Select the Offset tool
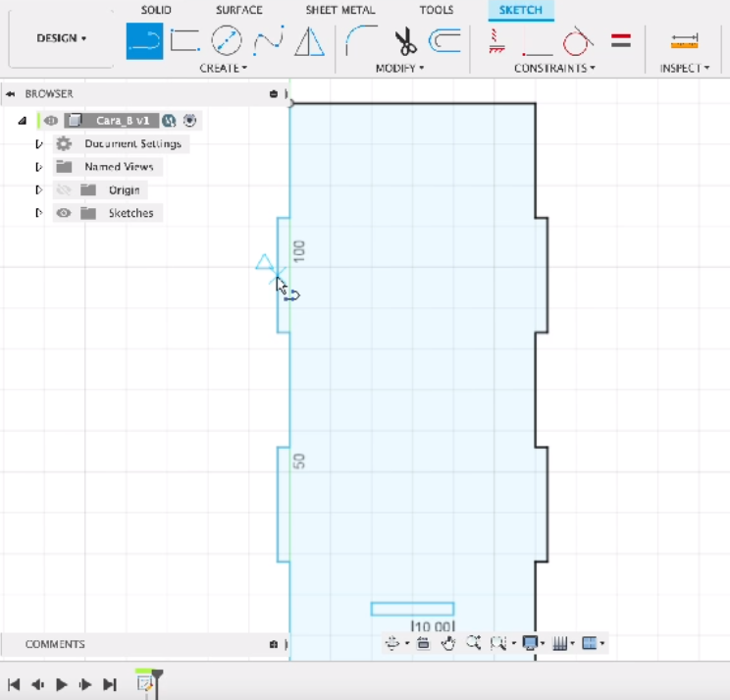The width and height of the screenshot is (730, 700). click(444, 40)
